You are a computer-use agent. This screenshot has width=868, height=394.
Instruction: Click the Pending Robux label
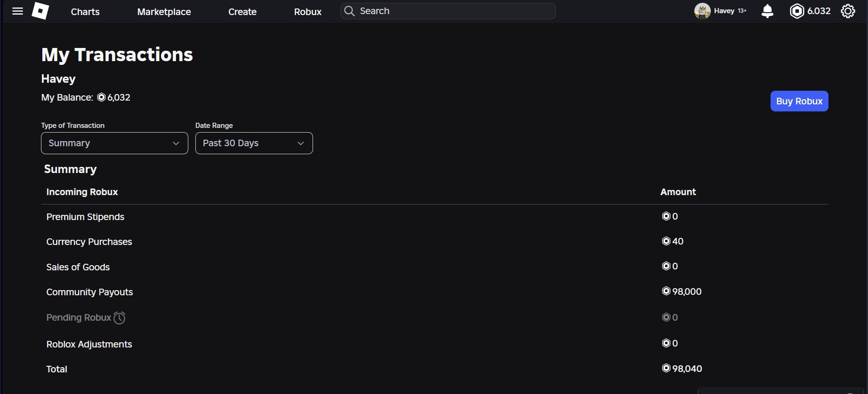point(79,317)
